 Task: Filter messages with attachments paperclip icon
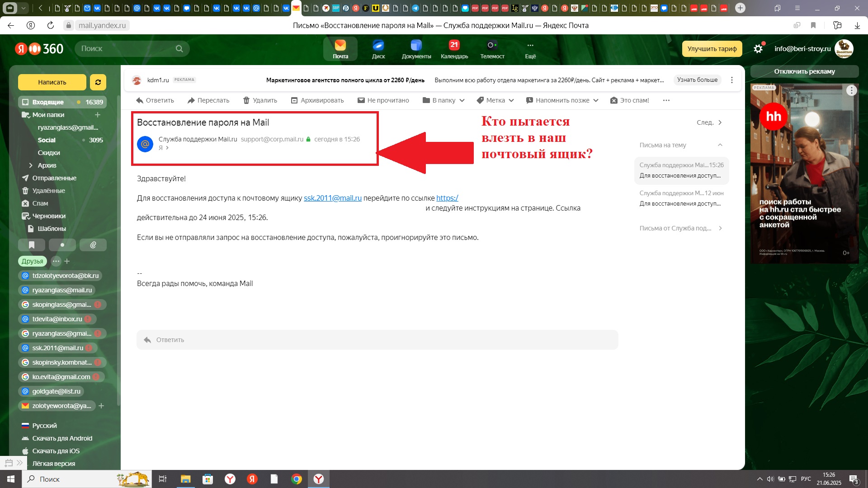(x=93, y=245)
